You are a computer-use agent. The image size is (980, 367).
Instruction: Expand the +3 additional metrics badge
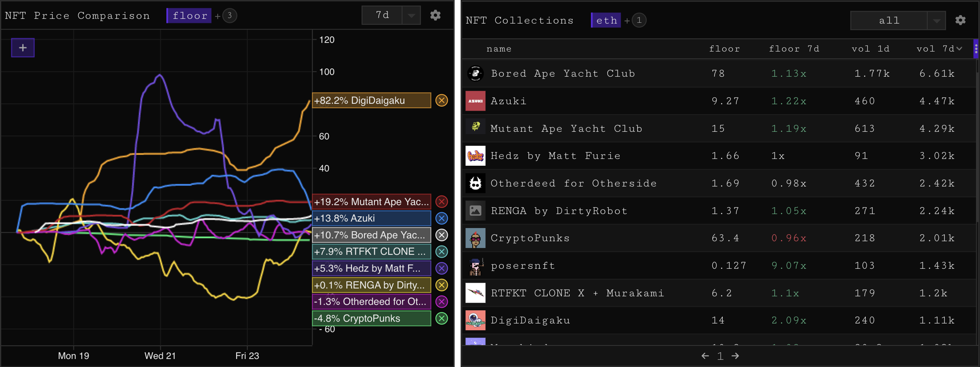[229, 16]
